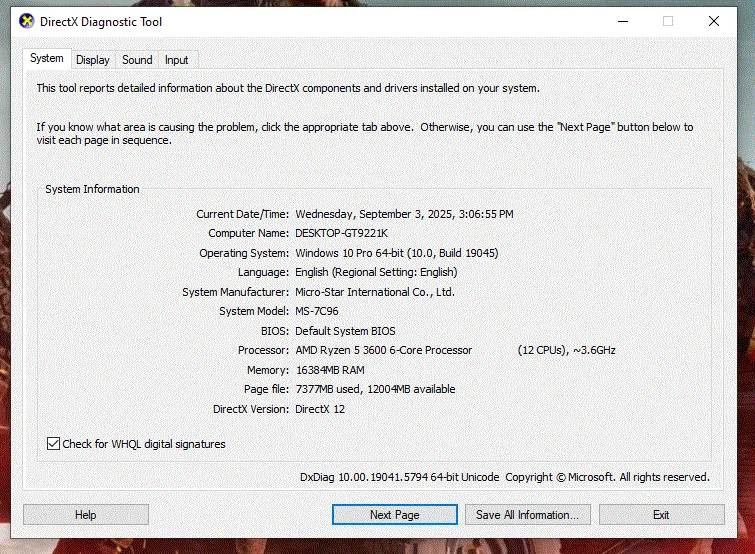Minimize the DirectX Diagnostic Tool window
This screenshot has height=554, width=755.
click(623, 21)
